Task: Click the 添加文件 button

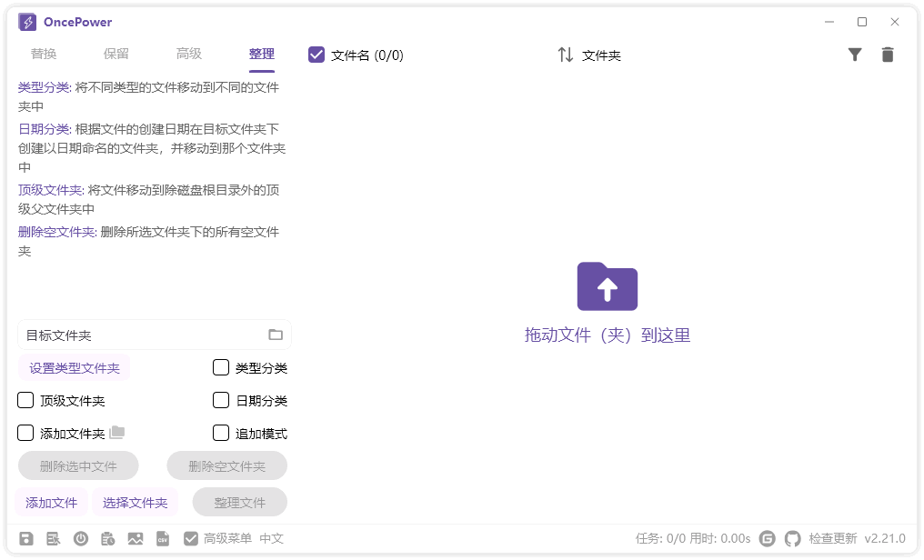Action: [52, 502]
